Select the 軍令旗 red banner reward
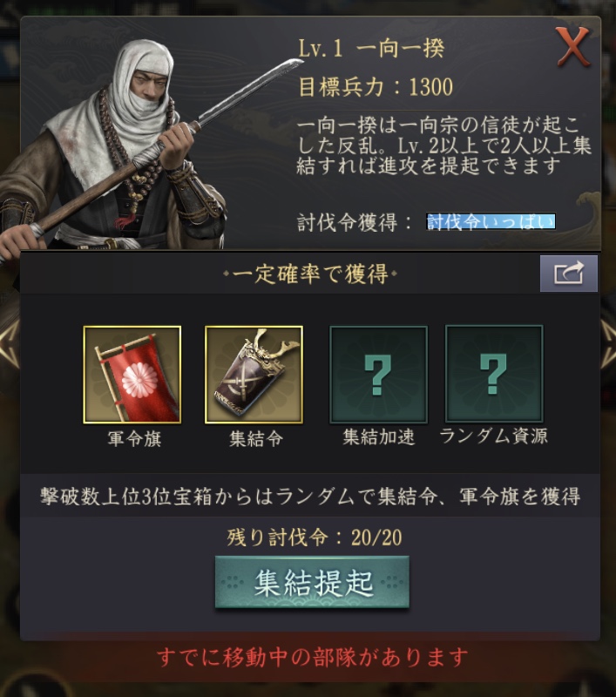Viewport: 616px width, 697px height. tap(132, 375)
